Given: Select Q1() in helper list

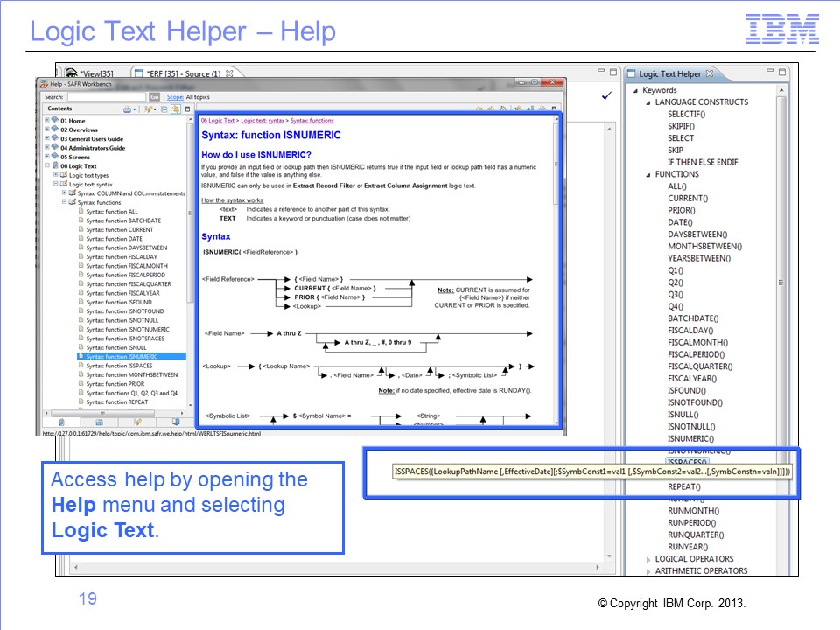Looking at the screenshot, I should pos(675,271).
